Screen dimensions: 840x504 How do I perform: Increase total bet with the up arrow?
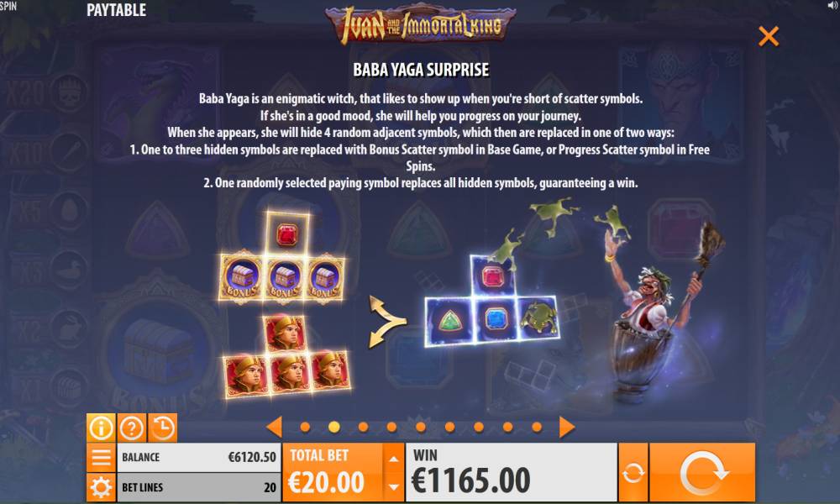pos(394,459)
